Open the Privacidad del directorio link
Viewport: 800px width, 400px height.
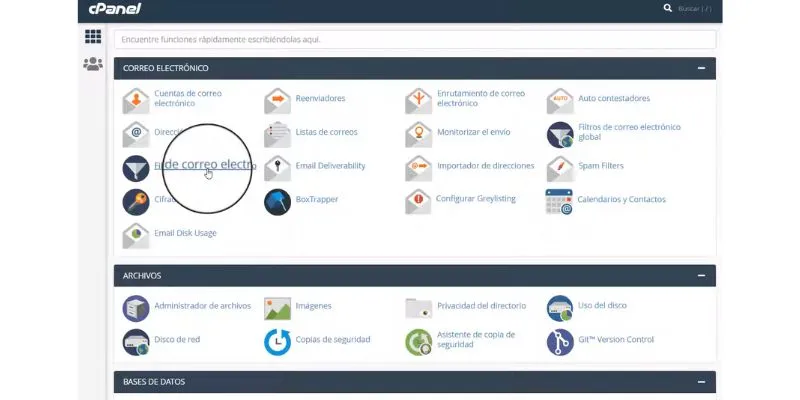pos(482,306)
